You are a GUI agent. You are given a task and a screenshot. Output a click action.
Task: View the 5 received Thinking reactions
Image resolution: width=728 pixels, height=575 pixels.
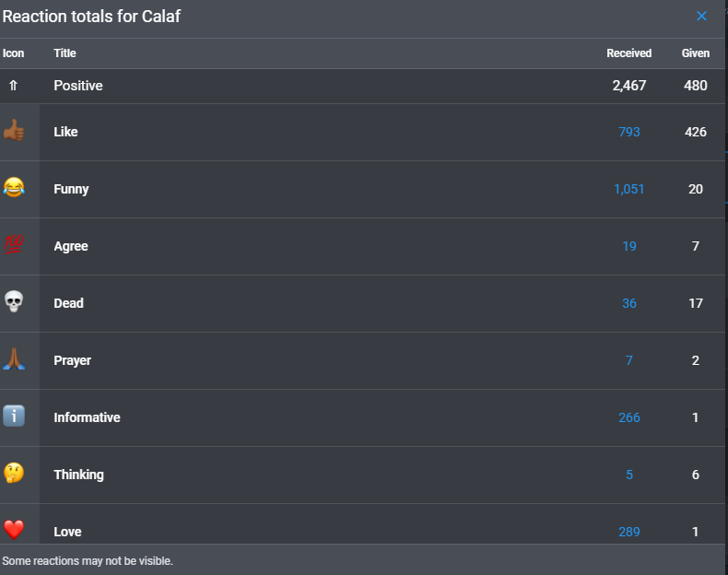pos(629,475)
